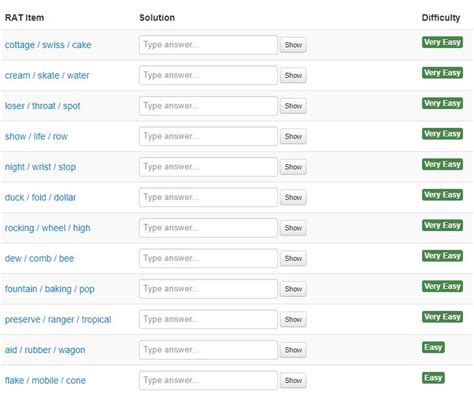
Task: Click the RAT Item column header
Action: 24,18
